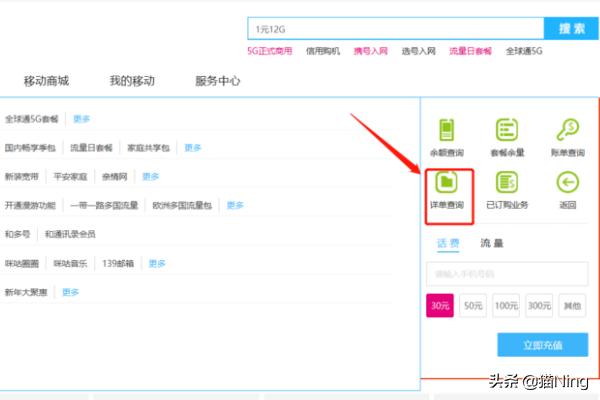The width and height of the screenshot is (600, 400).
Task: Select the 50元 recharge amount
Action: pos(473,305)
